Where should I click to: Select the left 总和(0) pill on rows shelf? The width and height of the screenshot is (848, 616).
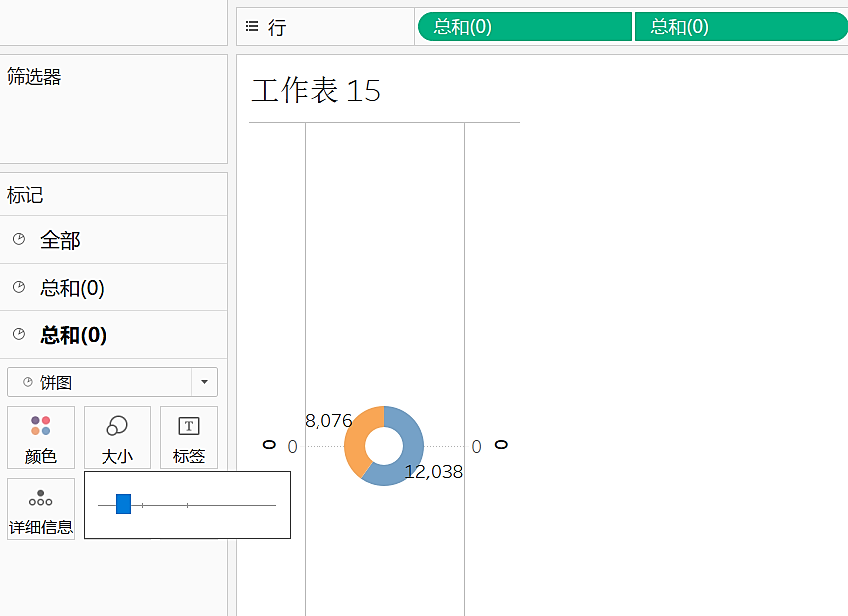click(525, 27)
